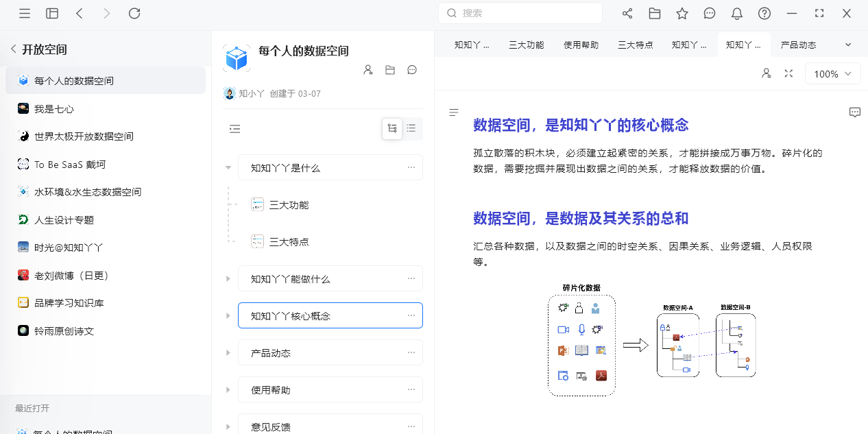
Task: Open the comments panel icon at right
Action: 855,112
